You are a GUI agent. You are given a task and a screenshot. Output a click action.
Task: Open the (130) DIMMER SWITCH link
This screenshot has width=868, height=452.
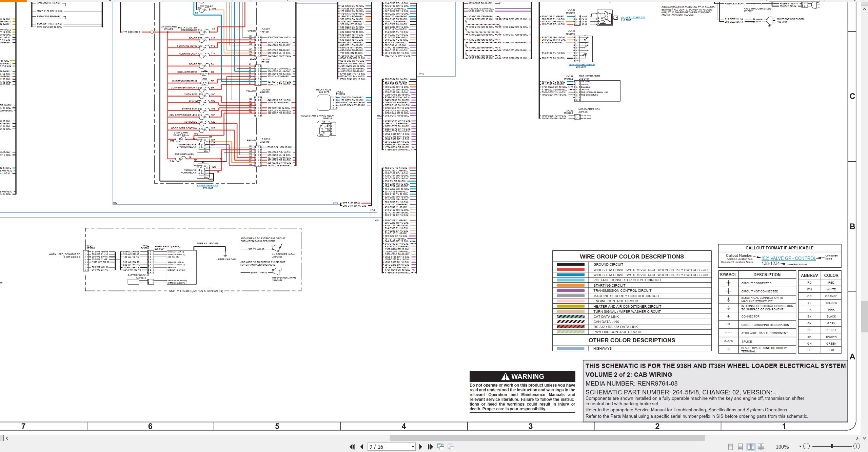point(581,64)
